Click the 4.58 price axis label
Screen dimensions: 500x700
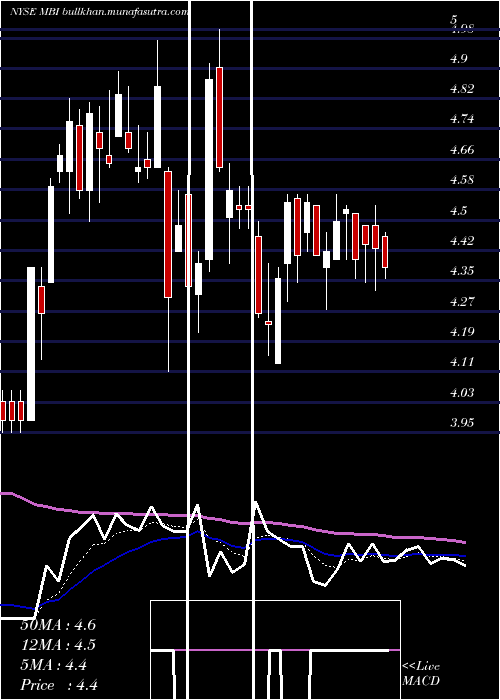tap(462, 179)
